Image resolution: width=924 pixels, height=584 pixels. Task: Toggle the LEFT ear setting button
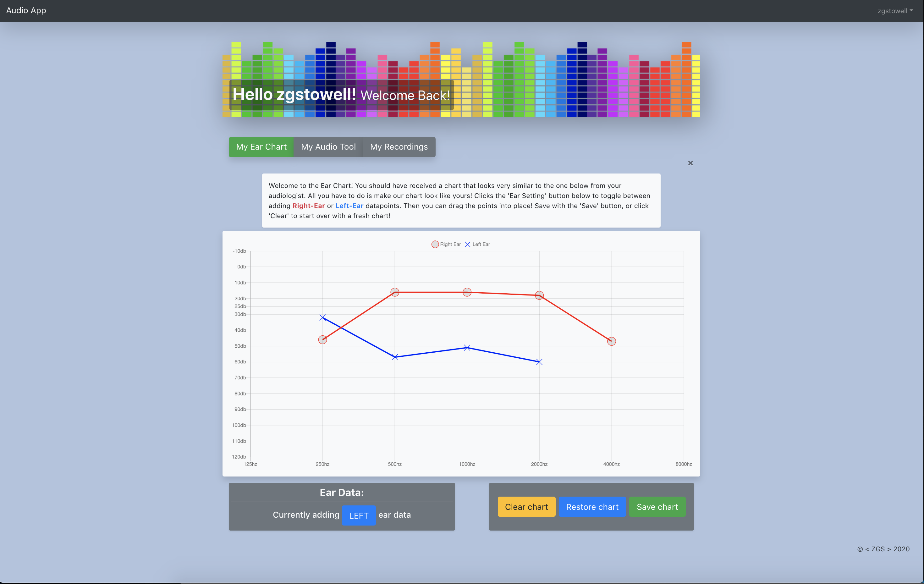click(358, 516)
